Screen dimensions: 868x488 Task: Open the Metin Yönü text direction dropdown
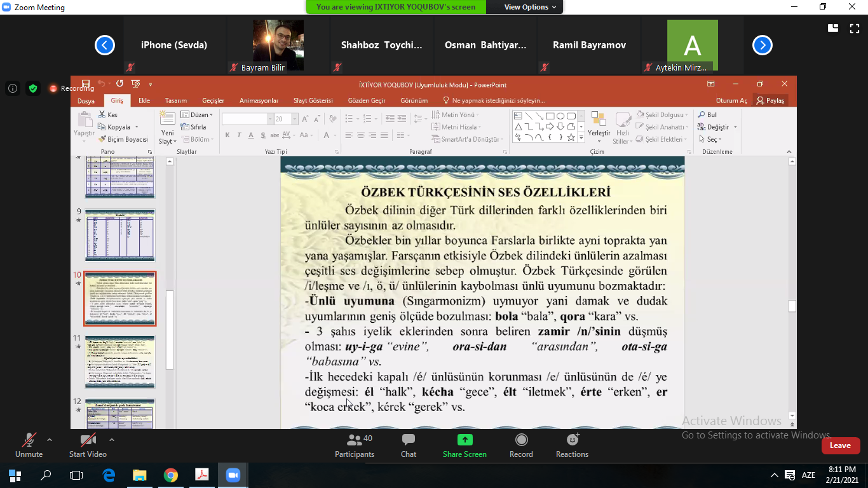(456, 115)
